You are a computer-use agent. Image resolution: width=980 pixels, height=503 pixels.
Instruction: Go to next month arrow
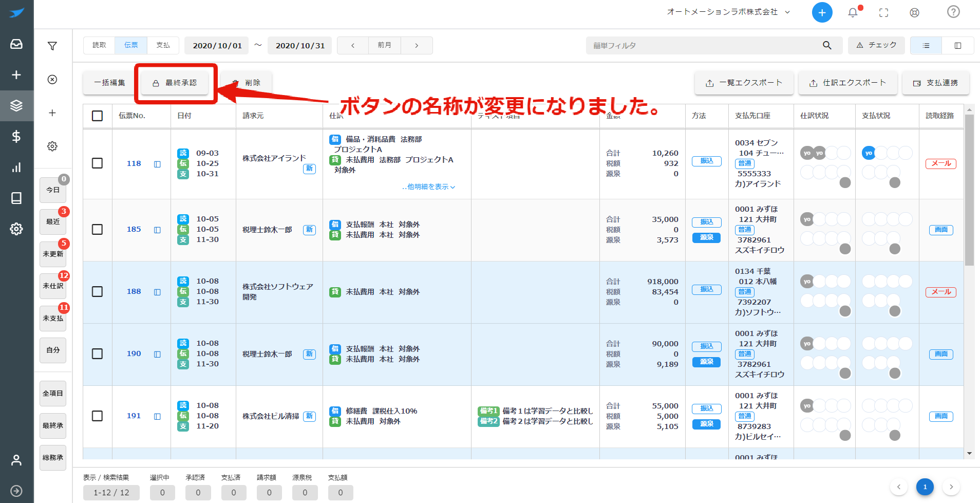(x=417, y=45)
